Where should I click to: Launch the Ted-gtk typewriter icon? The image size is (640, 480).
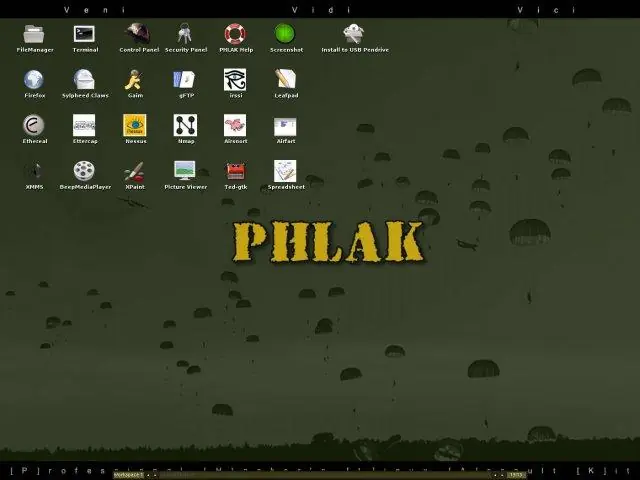pyautogui.click(x=236, y=171)
